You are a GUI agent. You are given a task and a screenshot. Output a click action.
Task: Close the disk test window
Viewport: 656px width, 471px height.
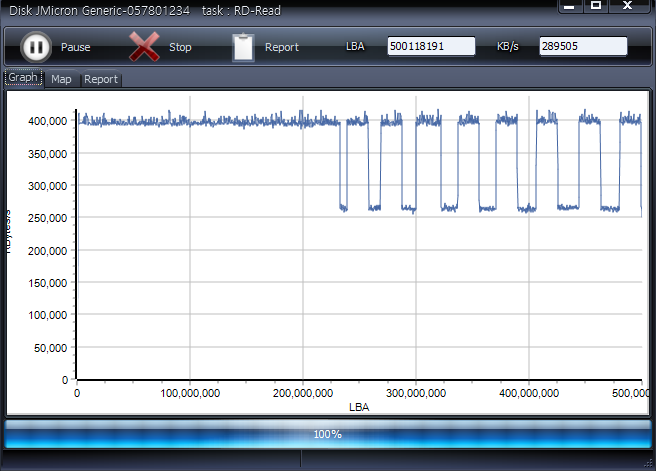click(x=628, y=5)
